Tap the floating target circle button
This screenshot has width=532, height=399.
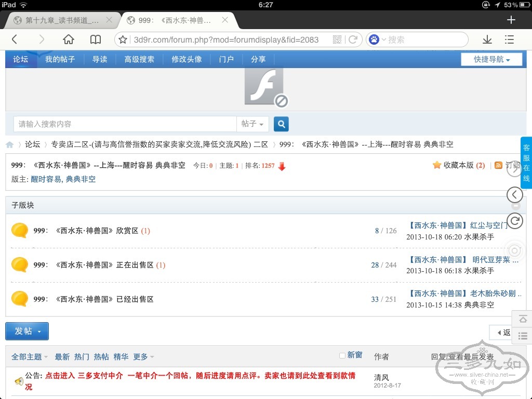(x=515, y=251)
